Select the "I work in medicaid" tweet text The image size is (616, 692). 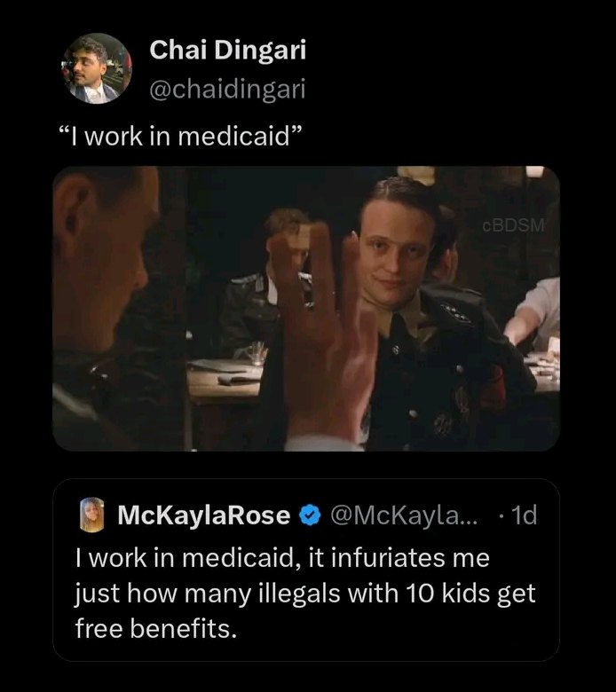tap(181, 138)
